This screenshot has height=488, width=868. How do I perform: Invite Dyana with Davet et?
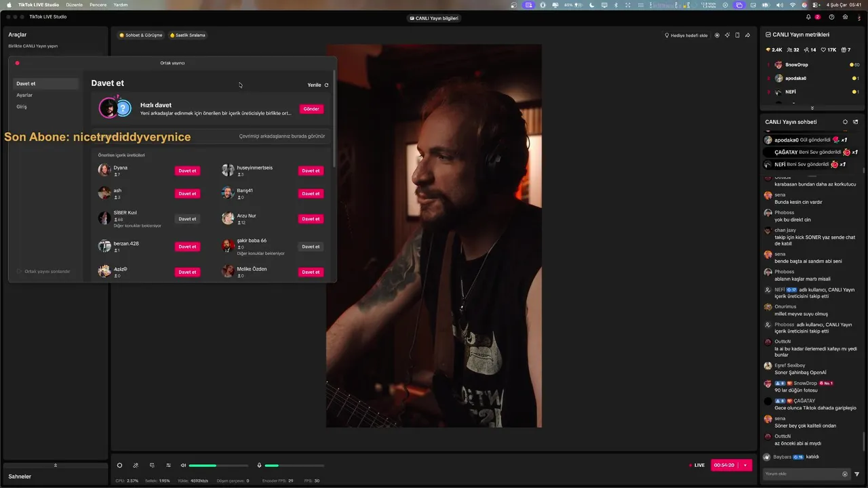click(x=187, y=171)
